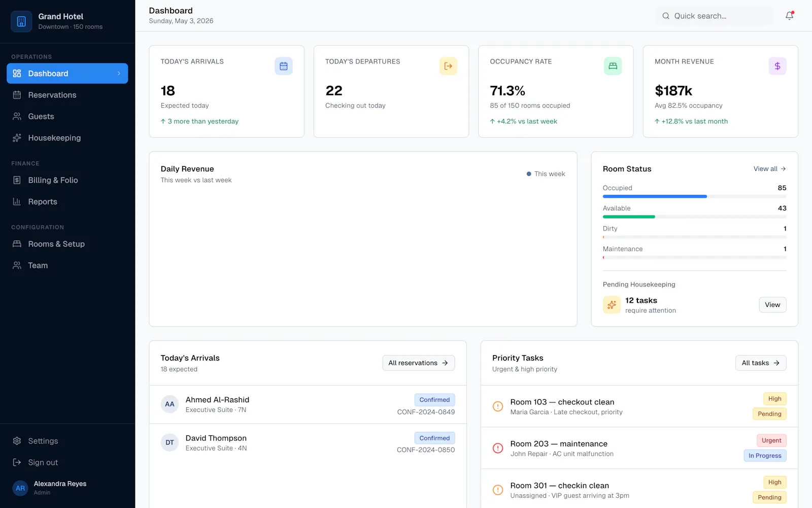
Task: Click the Billing & Folio receipt icon
Action: [17, 180]
